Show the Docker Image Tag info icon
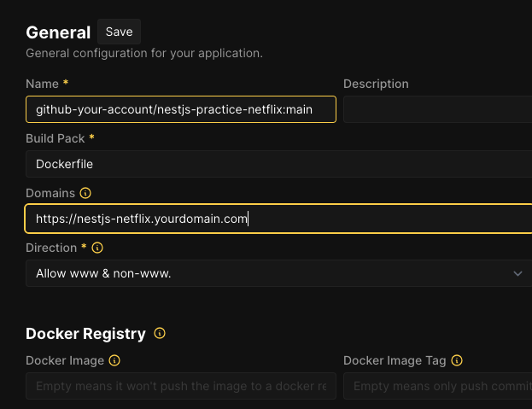The image size is (532, 409). pos(457,360)
